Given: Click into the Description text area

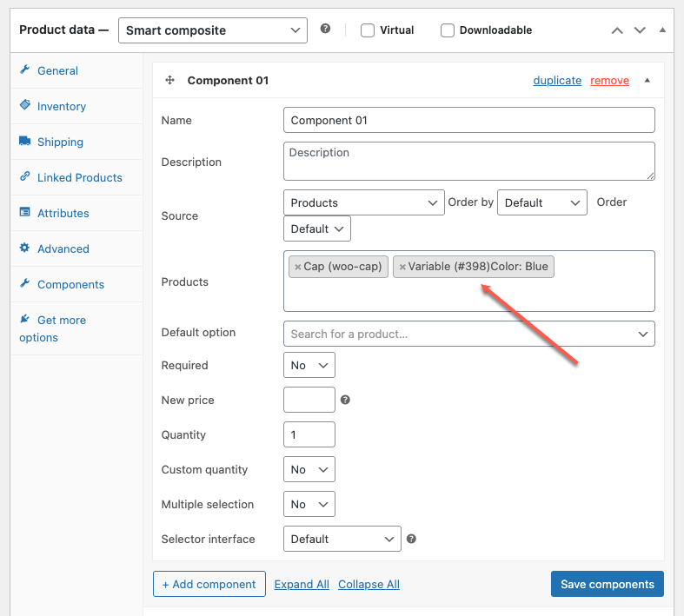Looking at the screenshot, I should (468, 162).
